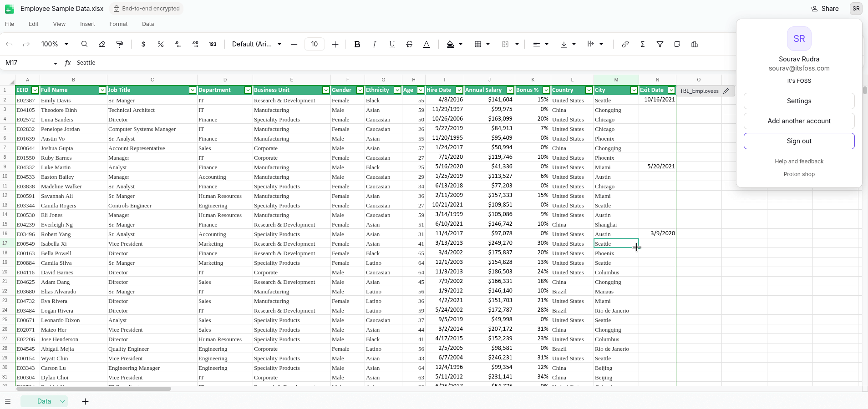Click the paint format roller icon

(x=120, y=44)
